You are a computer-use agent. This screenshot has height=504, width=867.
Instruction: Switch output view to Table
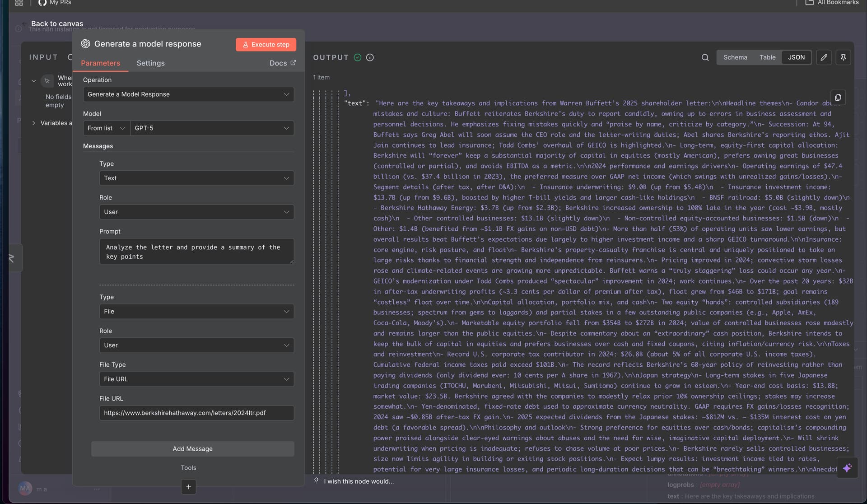(767, 57)
